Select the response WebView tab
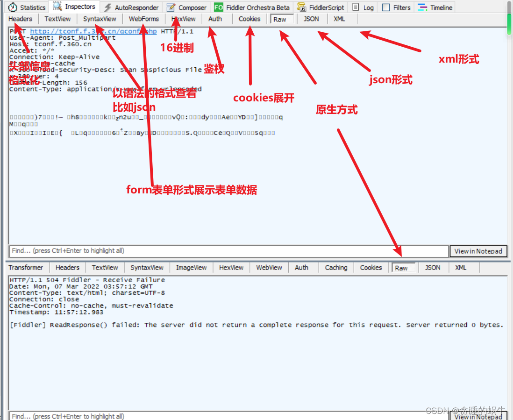The image size is (513, 420). (x=269, y=268)
